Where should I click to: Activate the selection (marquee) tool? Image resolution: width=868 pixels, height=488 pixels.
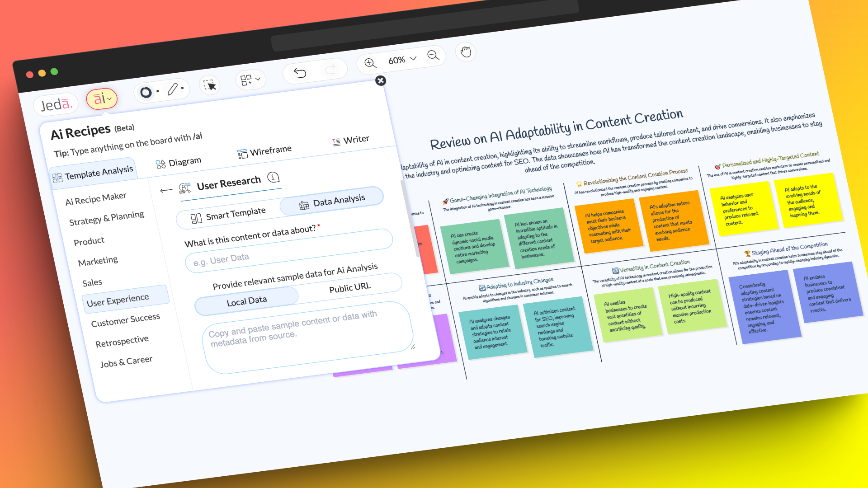210,85
